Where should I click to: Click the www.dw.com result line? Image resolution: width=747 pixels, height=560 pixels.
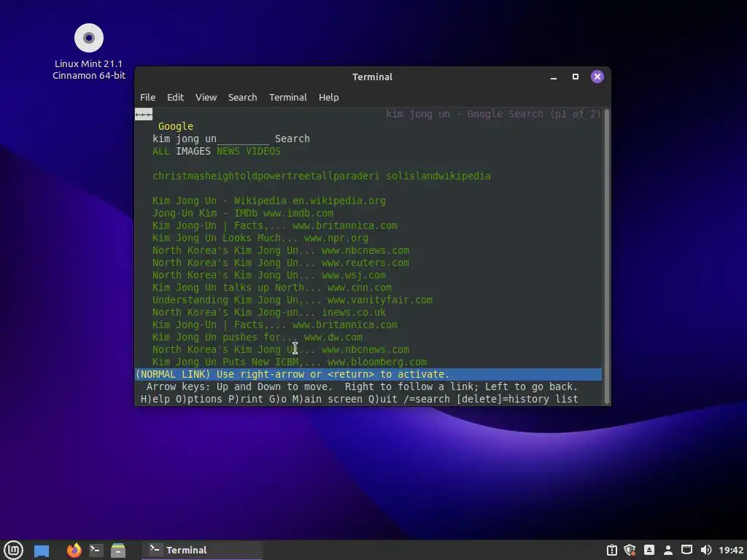258,337
